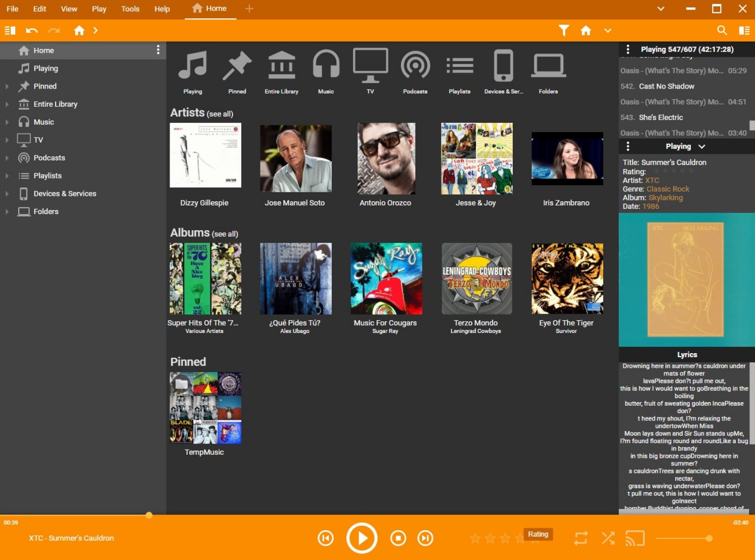Screen dimensions: 755x560
Task: Open search with the magnifier icon
Action: tap(722, 30)
